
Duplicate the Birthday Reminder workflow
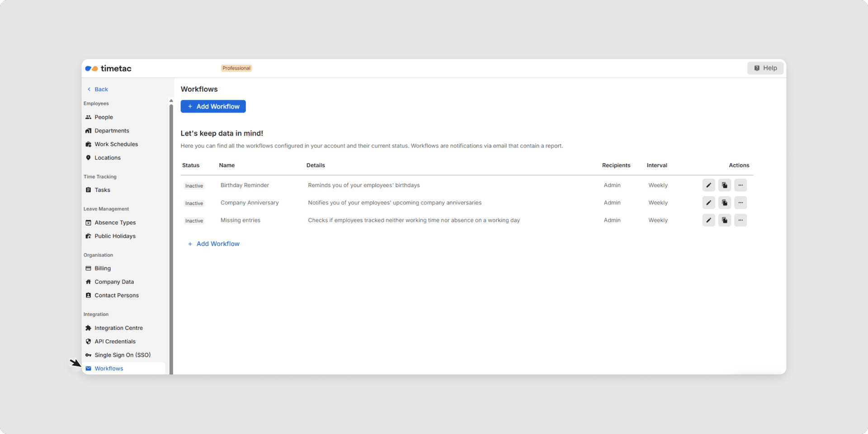[724, 185]
